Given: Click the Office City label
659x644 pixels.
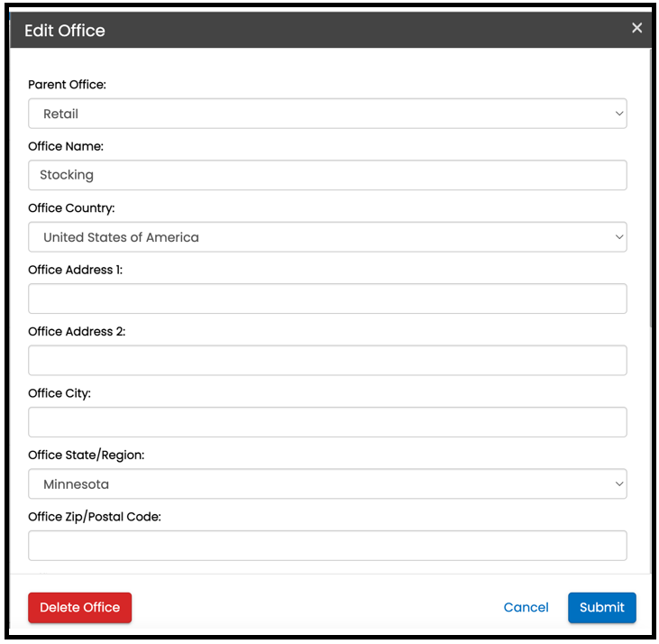Looking at the screenshot, I should [x=59, y=393].
